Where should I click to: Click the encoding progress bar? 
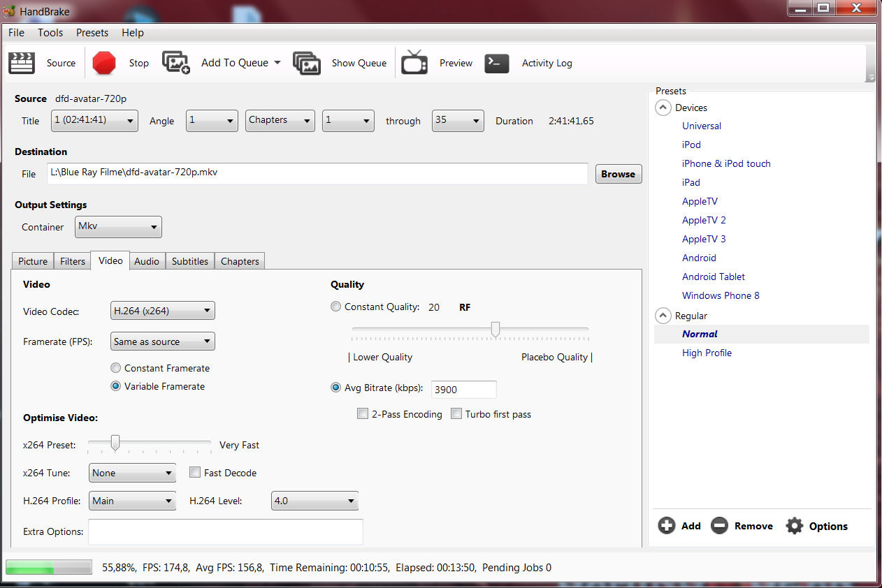click(x=48, y=567)
